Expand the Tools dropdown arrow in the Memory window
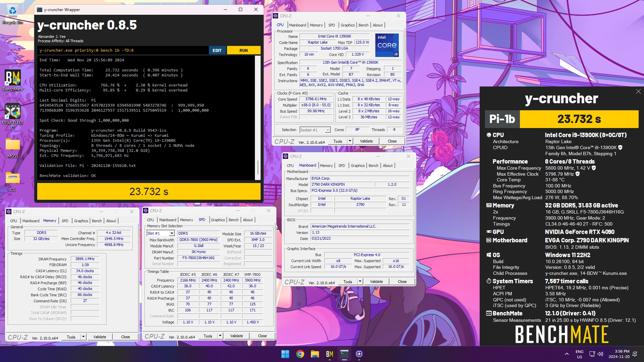The height and width of the screenshot is (362, 644). coord(83,337)
